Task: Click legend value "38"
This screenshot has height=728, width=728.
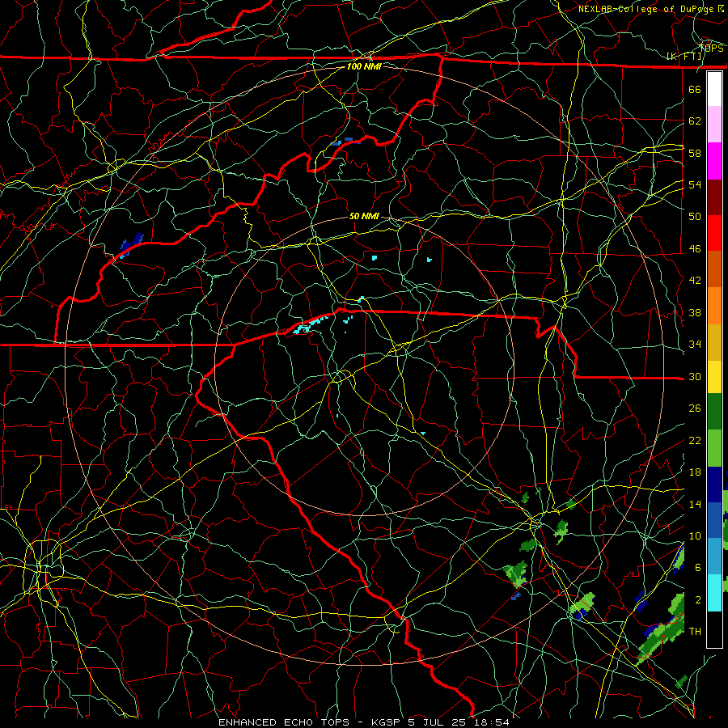Action: point(695,312)
